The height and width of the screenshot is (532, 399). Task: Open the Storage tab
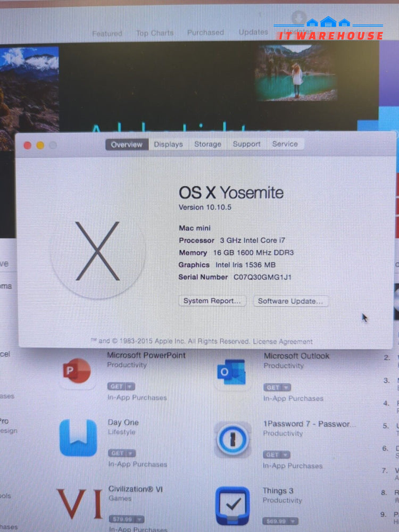coord(207,144)
